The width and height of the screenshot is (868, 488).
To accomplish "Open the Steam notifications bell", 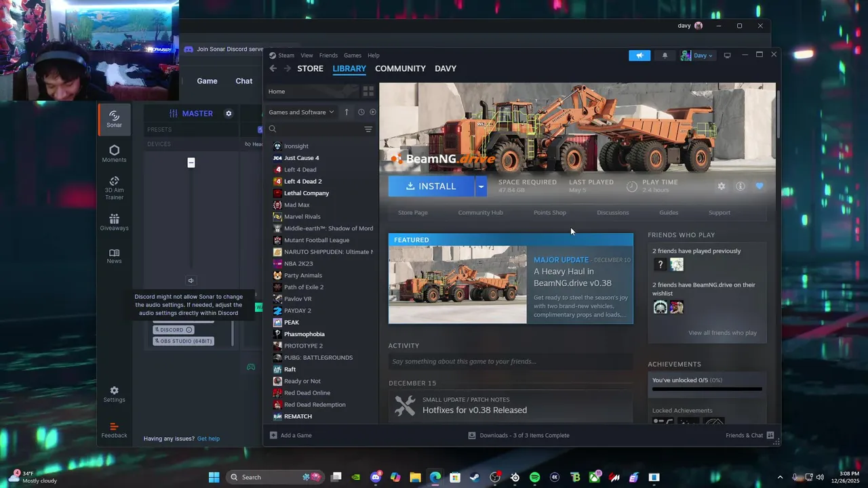I will 665,56.
